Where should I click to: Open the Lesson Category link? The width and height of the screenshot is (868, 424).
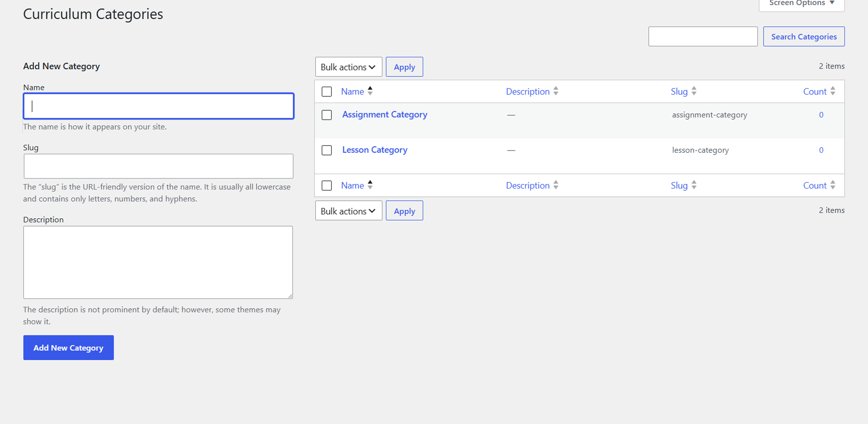pyautogui.click(x=375, y=150)
